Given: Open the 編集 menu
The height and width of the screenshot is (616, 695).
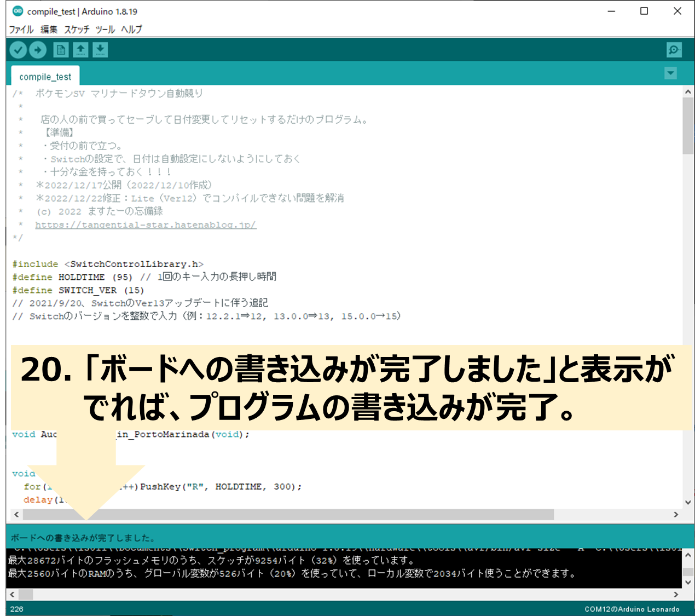Looking at the screenshot, I should pos(49,29).
